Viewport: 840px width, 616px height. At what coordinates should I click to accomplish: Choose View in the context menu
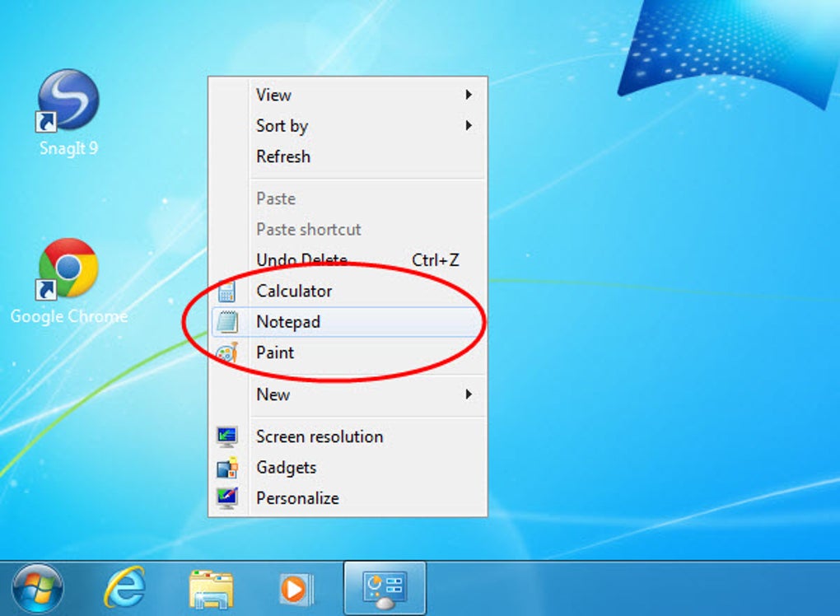[x=348, y=95]
